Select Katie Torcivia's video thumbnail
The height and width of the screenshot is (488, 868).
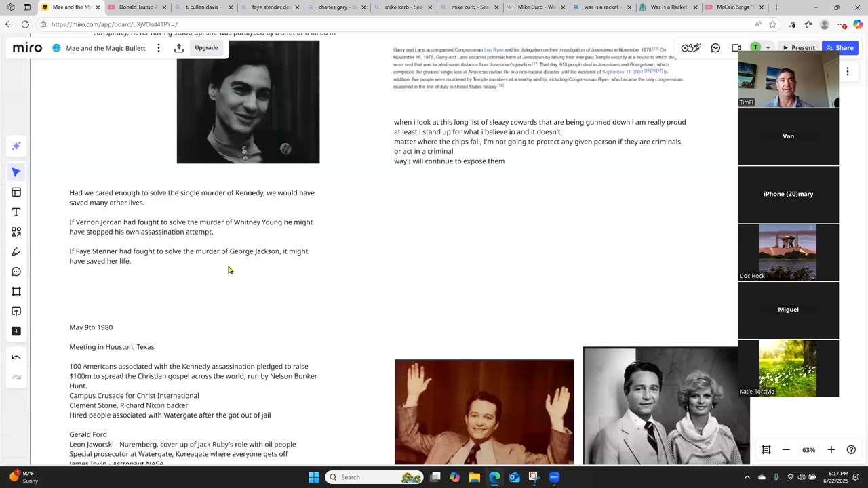click(788, 368)
